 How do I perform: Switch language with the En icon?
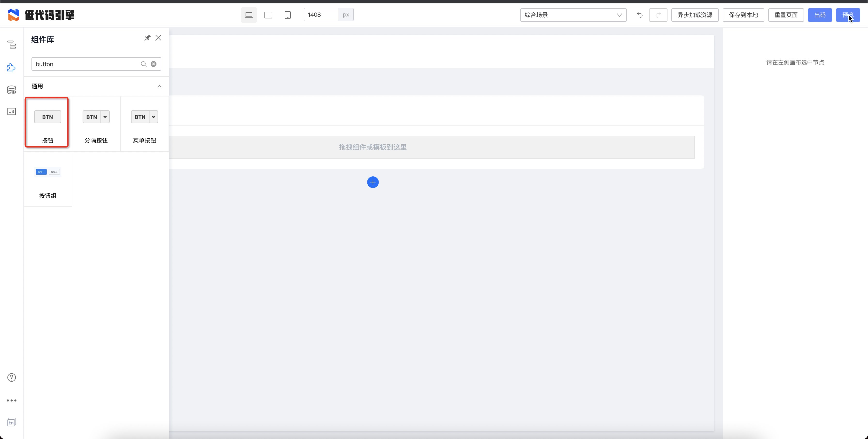point(11,423)
